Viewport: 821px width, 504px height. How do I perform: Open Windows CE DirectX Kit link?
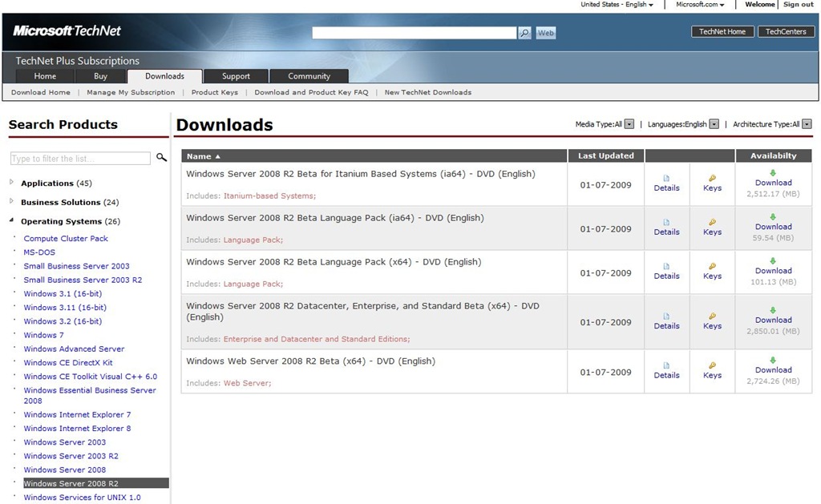68,362
